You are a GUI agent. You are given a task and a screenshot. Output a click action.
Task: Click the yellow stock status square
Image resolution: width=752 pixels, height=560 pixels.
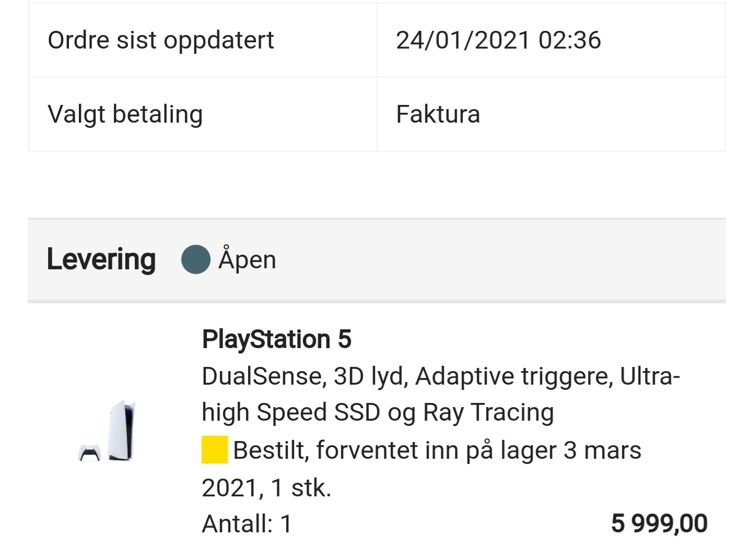coord(215,450)
